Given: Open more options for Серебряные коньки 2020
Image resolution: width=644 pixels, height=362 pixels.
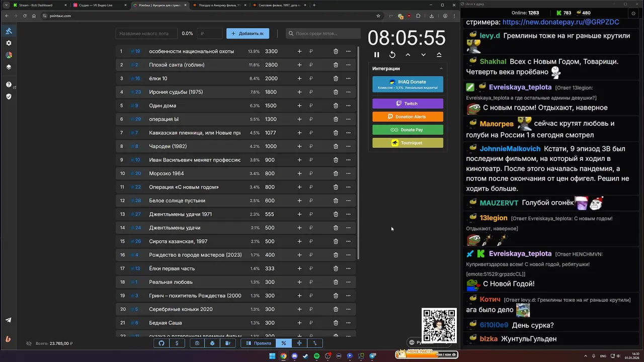Looking at the screenshot, I should [348, 309].
